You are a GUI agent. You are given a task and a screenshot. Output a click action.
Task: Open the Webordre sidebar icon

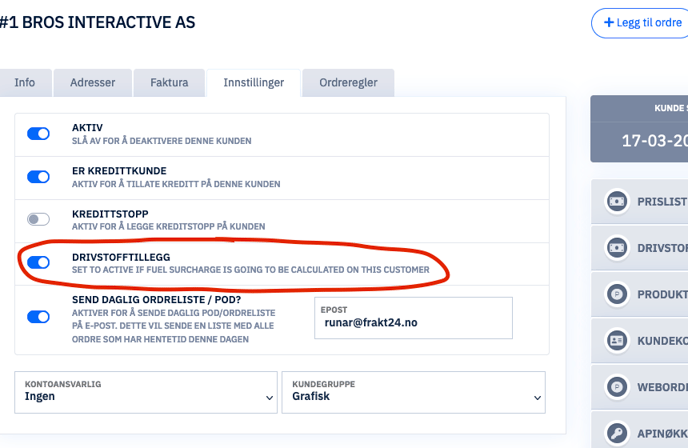click(617, 387)
